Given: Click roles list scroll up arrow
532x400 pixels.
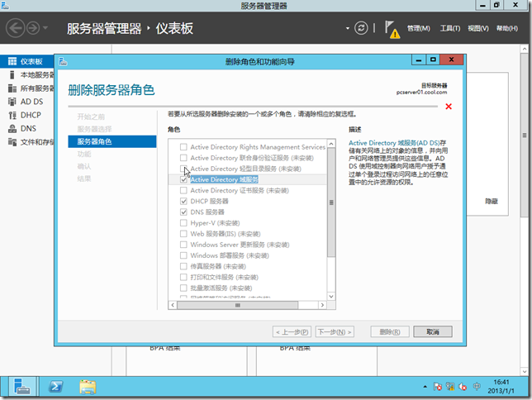Looking at the screenshot, I should click(331, 144).
